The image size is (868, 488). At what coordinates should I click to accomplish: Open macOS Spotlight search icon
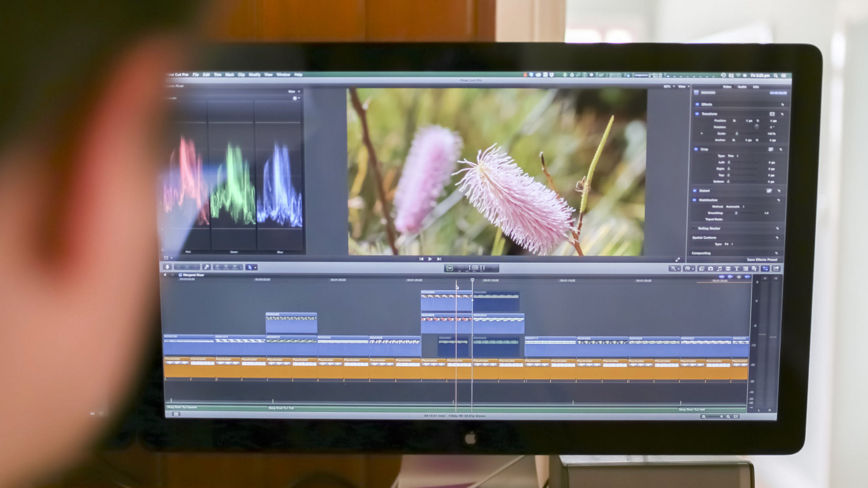pos(776,76)
